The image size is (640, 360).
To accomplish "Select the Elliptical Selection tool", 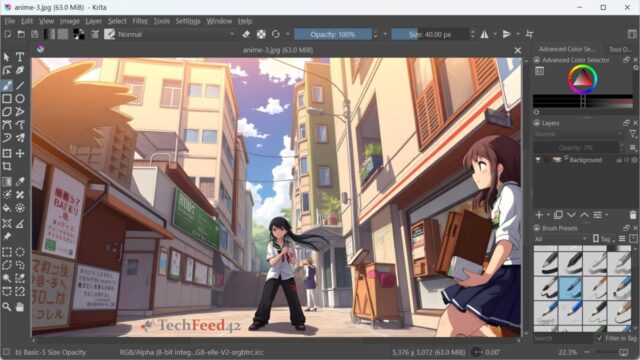I will pyautogui.click(x=20, y=252).
